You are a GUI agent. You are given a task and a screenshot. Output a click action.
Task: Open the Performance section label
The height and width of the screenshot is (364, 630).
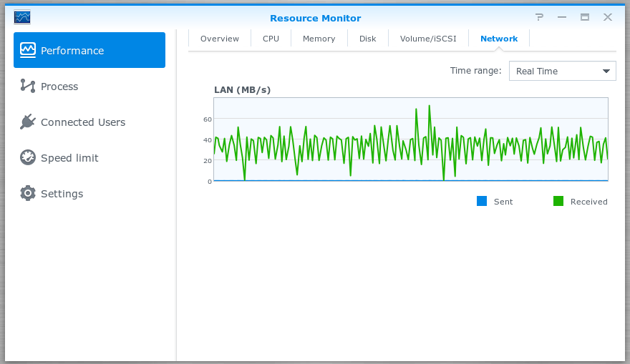click(72, 51)
